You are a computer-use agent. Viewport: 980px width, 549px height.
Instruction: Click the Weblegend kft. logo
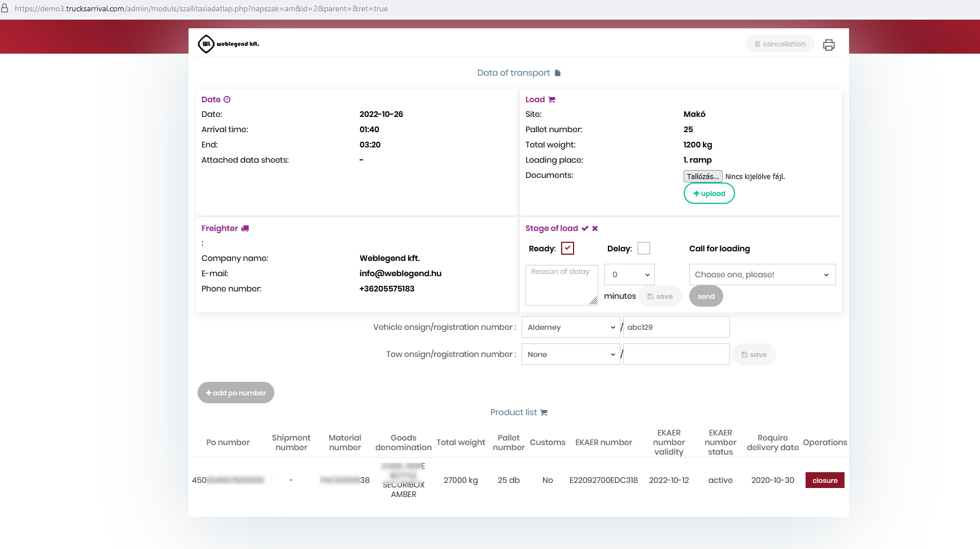tap(229, 44)
